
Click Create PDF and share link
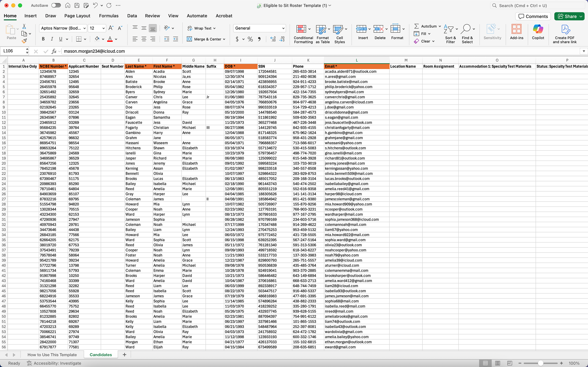click(565, 34)
